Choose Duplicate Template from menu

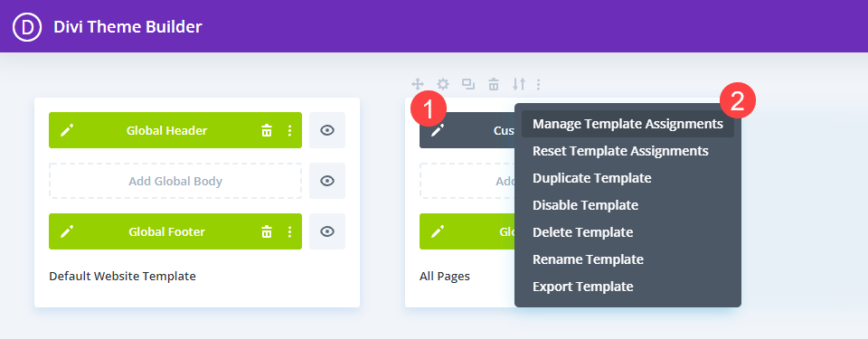point(591,178)
